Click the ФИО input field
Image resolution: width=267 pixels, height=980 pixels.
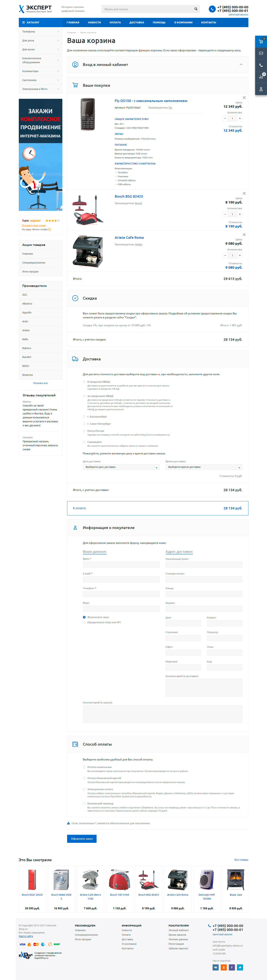pos(121,565)
